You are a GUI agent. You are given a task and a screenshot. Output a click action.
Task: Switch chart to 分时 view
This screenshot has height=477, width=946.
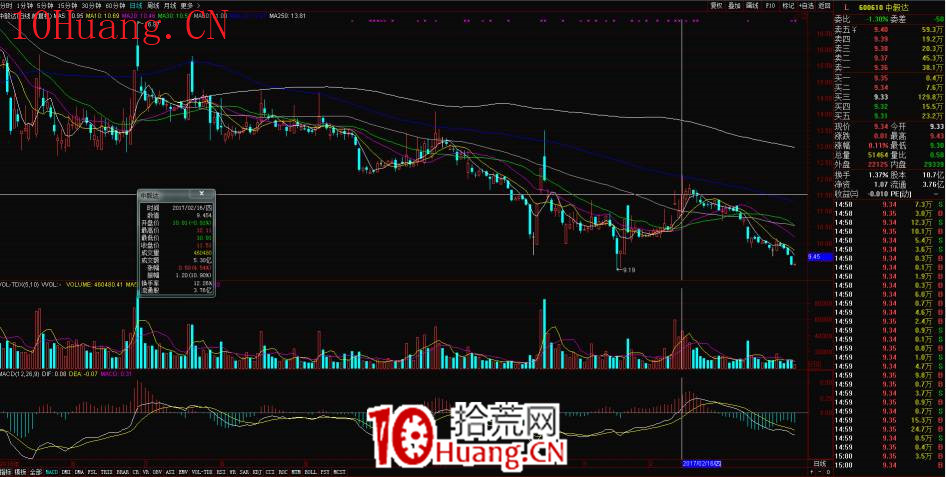pos(6,5)
